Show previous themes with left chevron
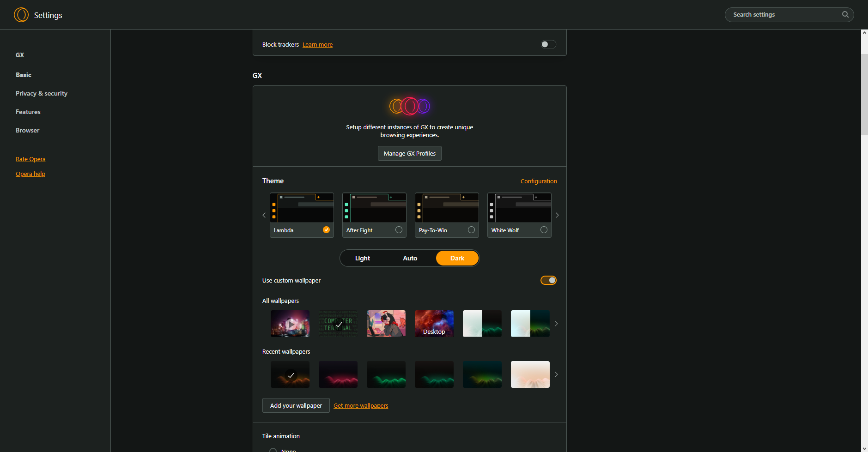 (x=264, y=215)
